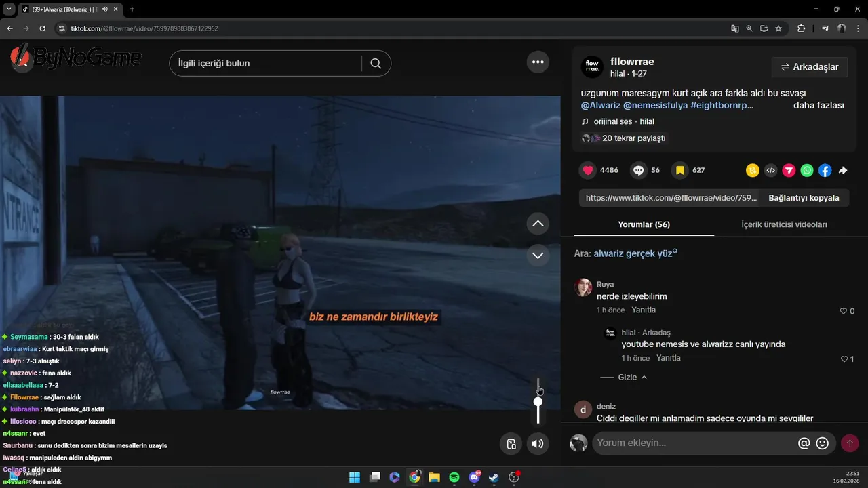Open the fllowrrae profile avatar
The image size is (868, 488).
(592, 67)
